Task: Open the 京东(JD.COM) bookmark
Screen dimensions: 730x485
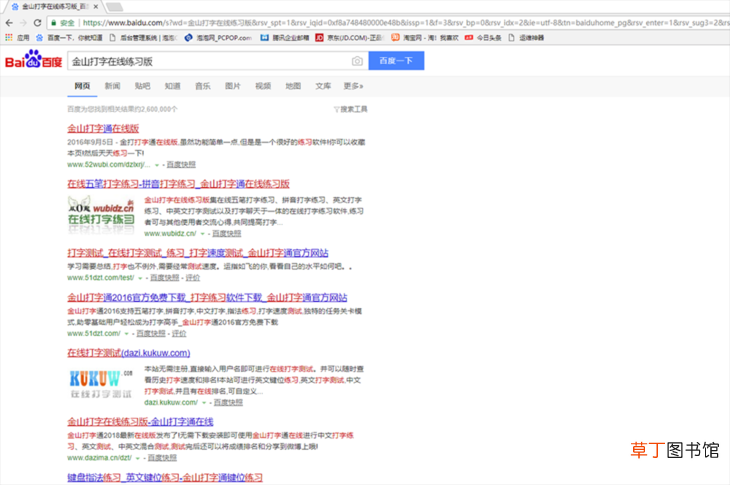Action: tap(349, 38)
